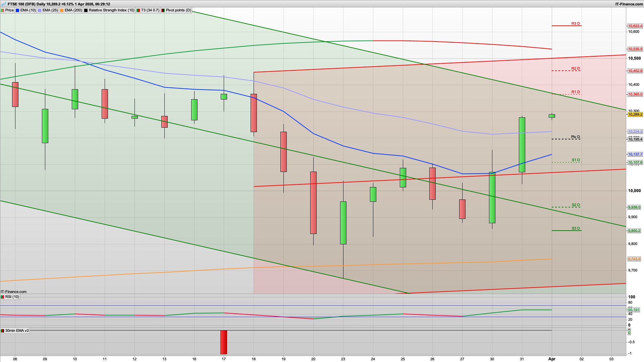Click the red histogram bar on day 17

point(224,342)
